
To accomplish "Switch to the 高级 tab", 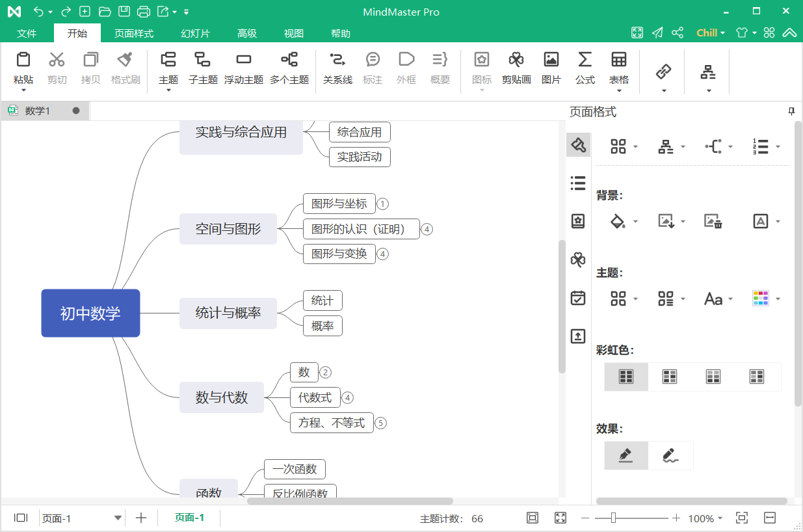I will point(247,33).
